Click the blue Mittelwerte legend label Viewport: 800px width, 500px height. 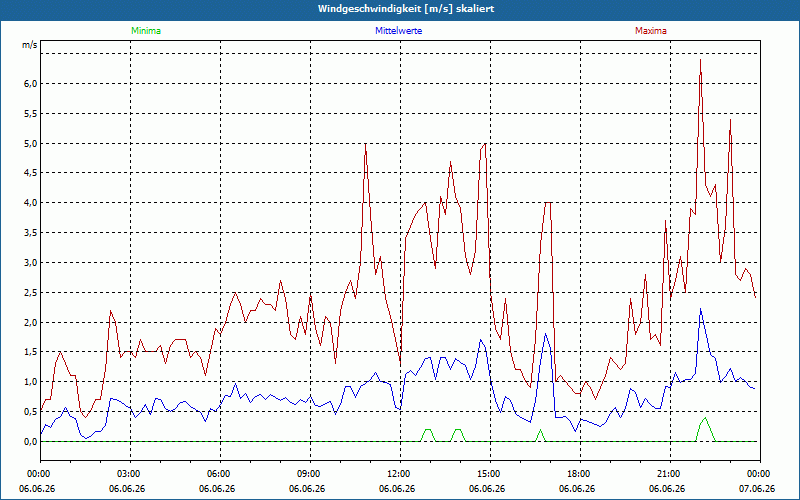398,31
